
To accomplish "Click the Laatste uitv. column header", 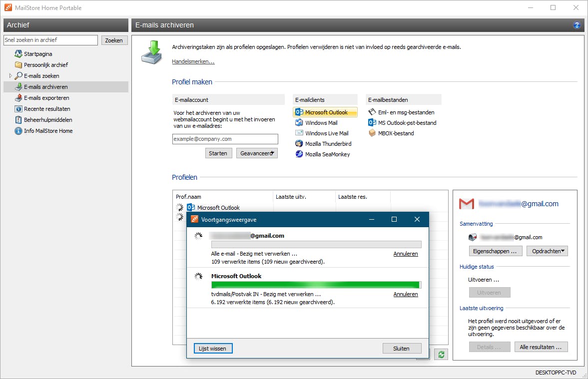I will pyautogui.click(x=304, y=196).
